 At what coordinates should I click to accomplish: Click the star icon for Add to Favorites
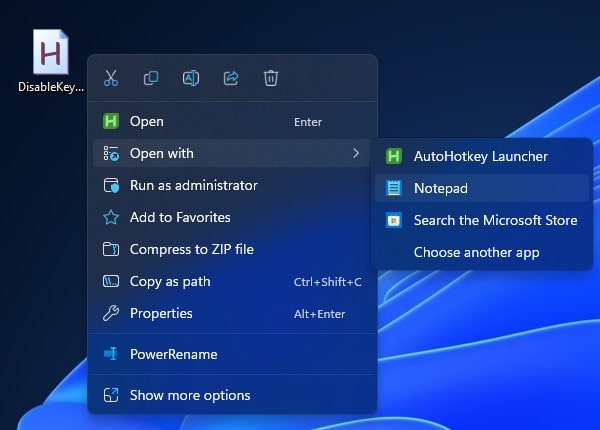click(111, 217)
